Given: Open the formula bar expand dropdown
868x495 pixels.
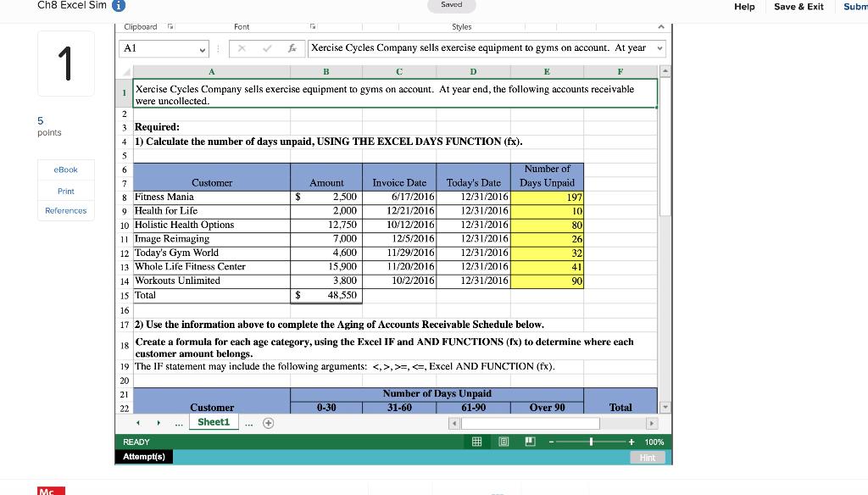Looking at the screenshot, I should click(x=661, y=48).
